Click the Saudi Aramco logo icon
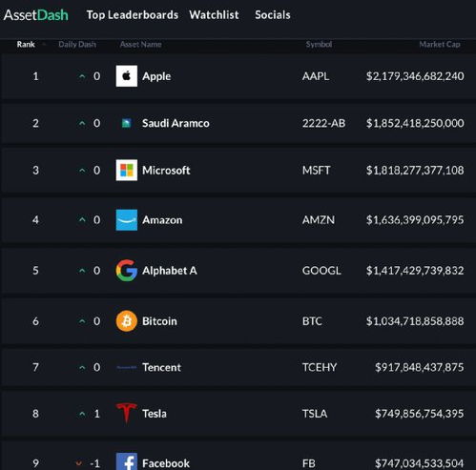This screenshot has height=470, width=476. pos(127,123)
